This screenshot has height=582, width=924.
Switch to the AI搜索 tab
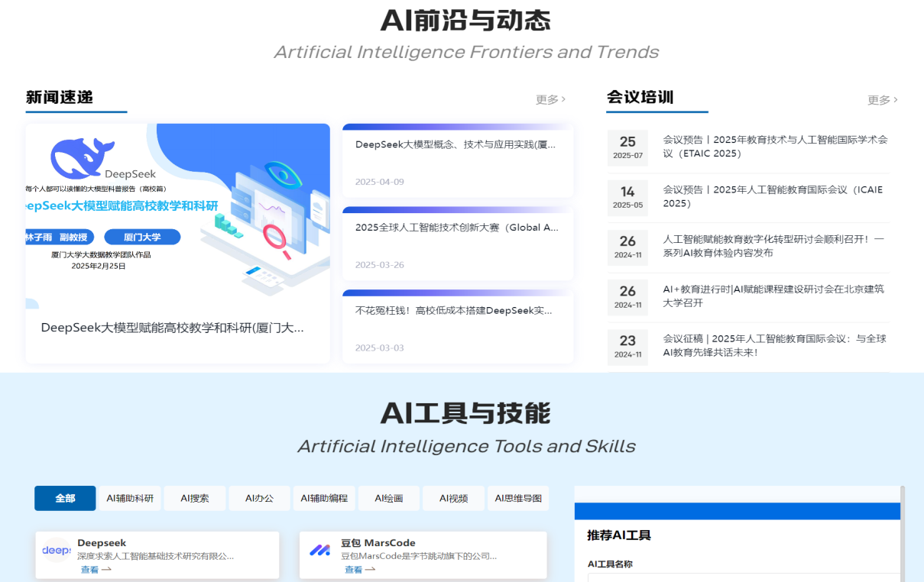pos(195,498)
